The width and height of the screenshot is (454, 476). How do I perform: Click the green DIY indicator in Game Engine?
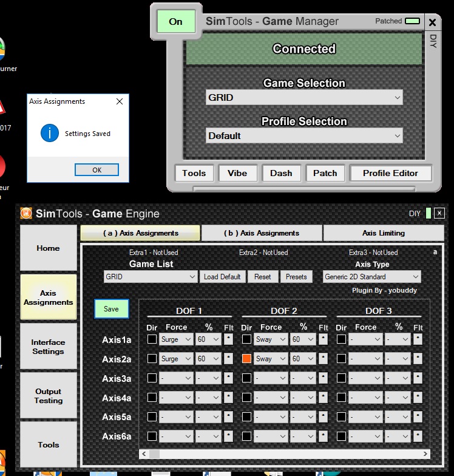click(429, 213)
